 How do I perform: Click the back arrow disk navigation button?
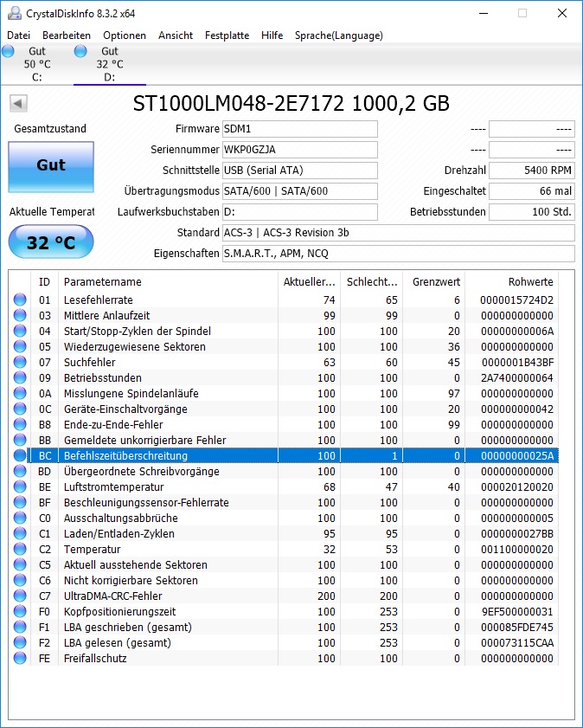coord(18,103)
